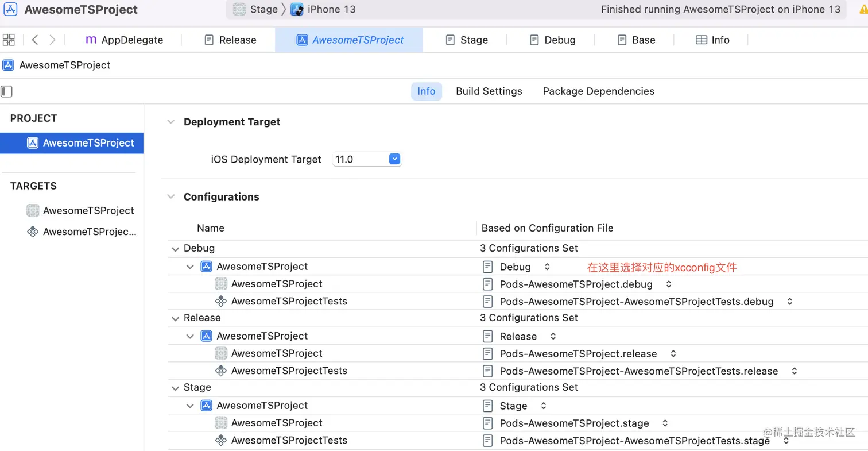Click project icon in Debug AwesomeTSProject row
This screenshot has height=451, width=868.
coord(206,267)
